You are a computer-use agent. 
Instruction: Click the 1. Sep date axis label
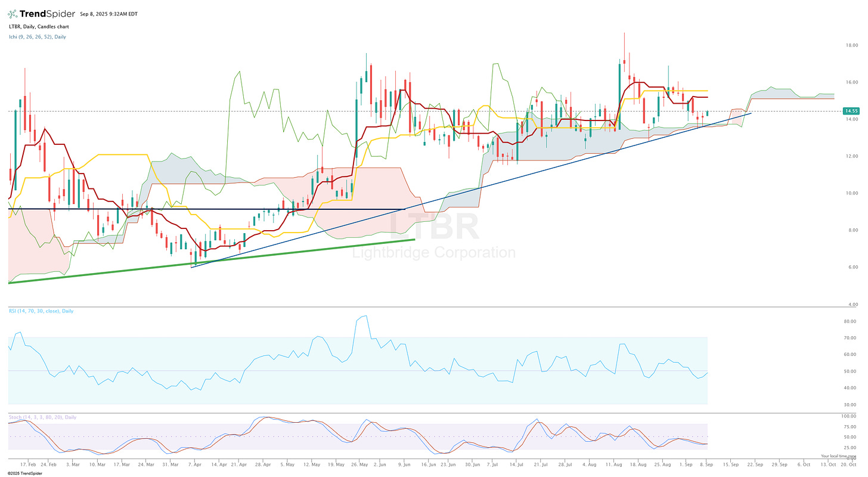pyautogui.click(x=687, y=463)
